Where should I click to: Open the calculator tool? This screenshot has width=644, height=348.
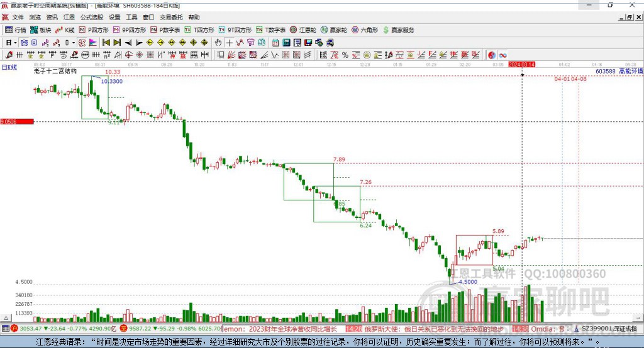pyautogui.click(x=286, y=43)
